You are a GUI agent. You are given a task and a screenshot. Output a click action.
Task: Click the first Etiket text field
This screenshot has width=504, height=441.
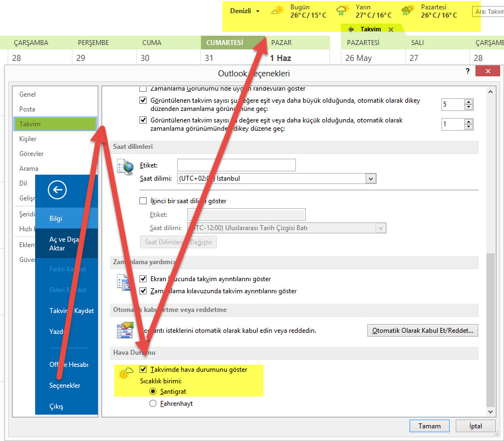click(237, 165)
